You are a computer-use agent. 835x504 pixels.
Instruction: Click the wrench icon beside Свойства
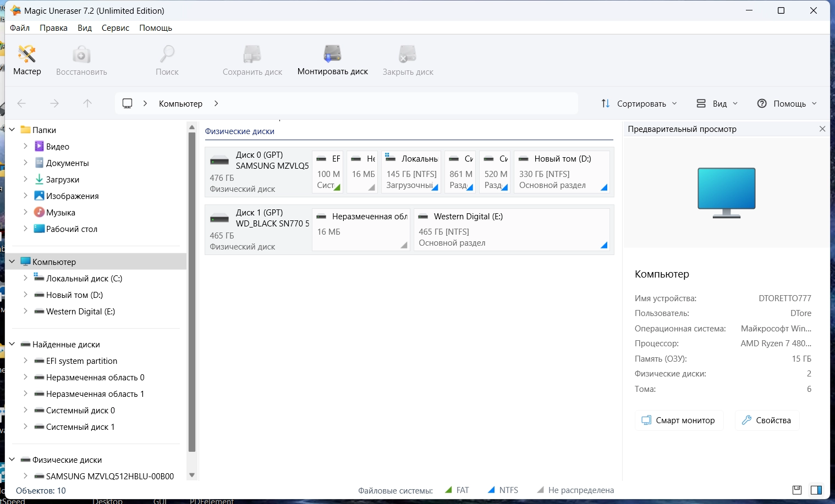click(746, 420)
